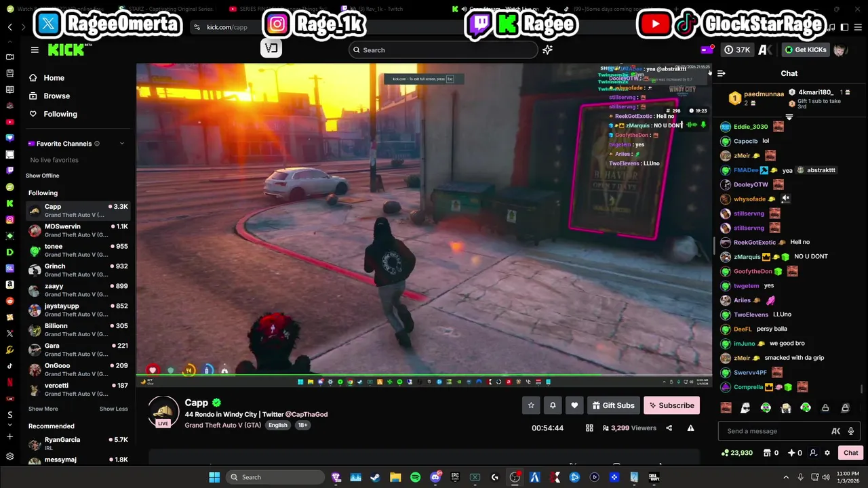The width and height of the screenshot is (868, 488).
Task: Open Instagram icon in browser sidebar
Action: click(9, 220)
